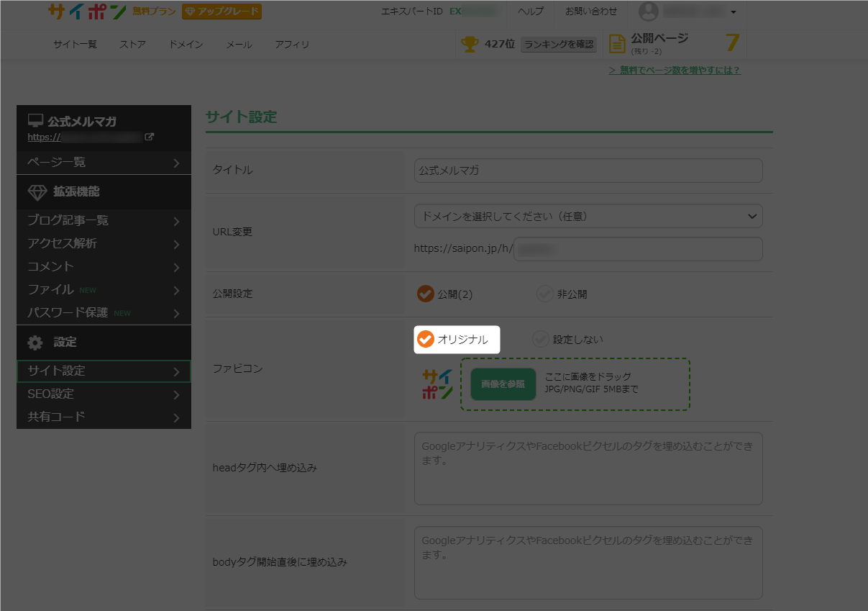Click chevron on 共有コード row
Viewport: 868px width, 611px height.
pos(177,418)
